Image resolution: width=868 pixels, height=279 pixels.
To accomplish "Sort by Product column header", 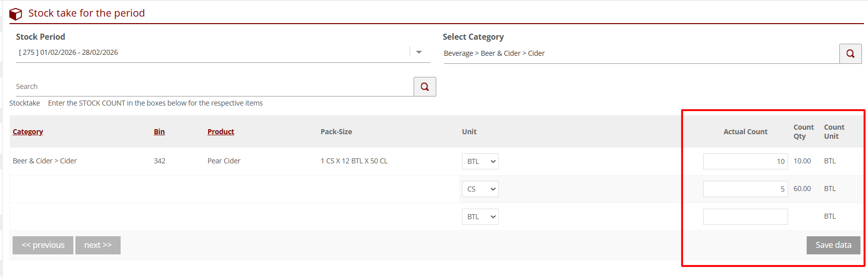I will click(221, 132).
